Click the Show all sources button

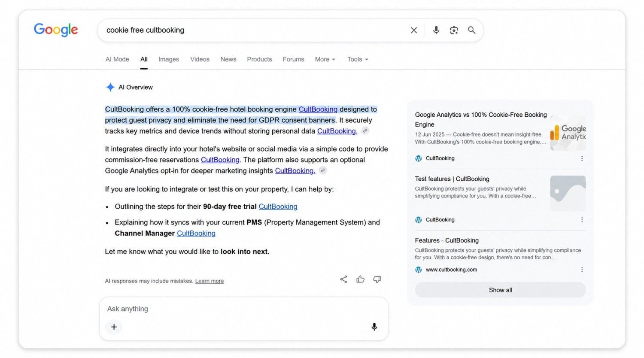500,290
